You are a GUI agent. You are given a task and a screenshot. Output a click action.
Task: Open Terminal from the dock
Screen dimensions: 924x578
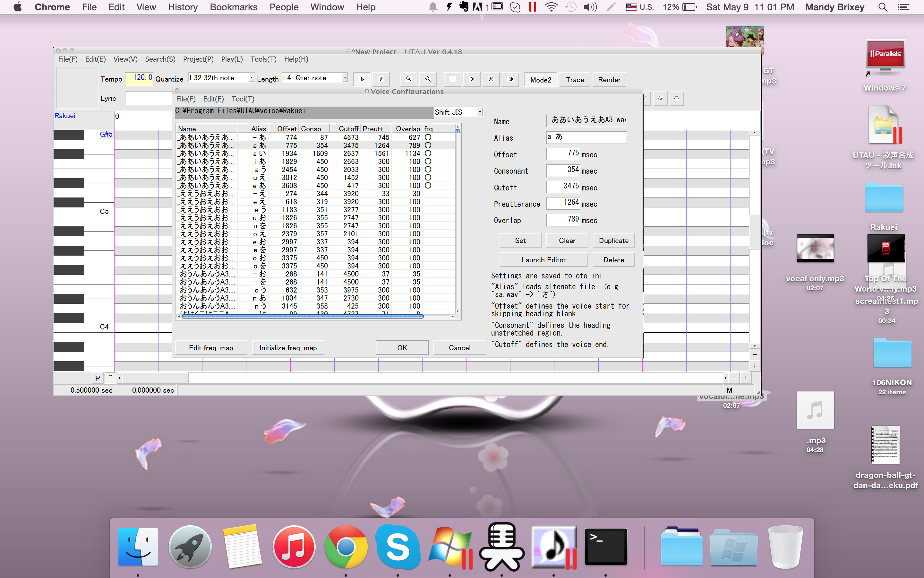click(605, 547)
